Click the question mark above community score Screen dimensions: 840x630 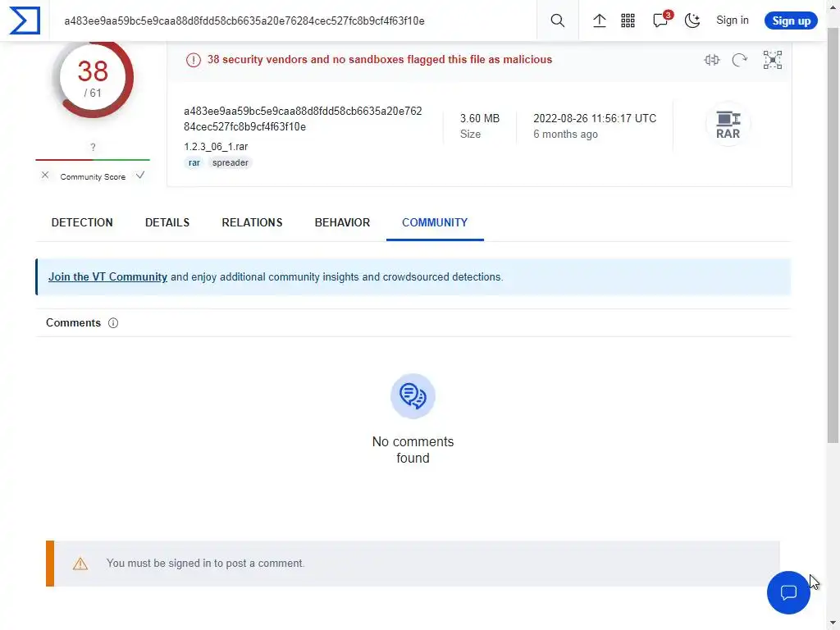[x=93, y=147]
